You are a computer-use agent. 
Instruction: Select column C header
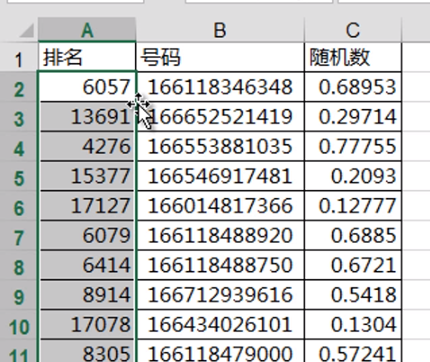(353, 30)
